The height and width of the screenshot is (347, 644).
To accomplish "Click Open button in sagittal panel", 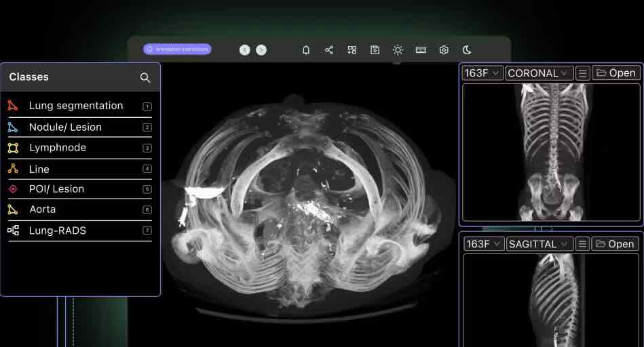I will pyautogui.click(x=615, y=244).
